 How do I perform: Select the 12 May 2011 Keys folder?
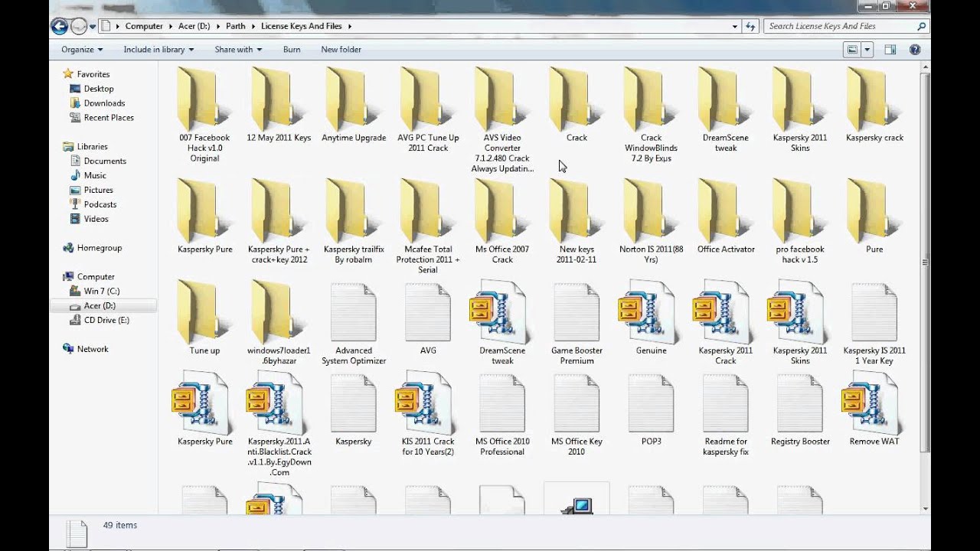(279, 104)
